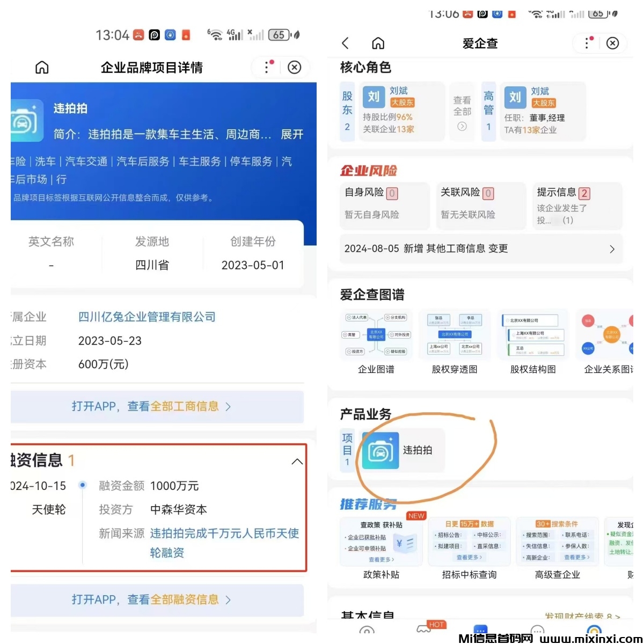This screenshot has width=644, height=644.
Task: Expand the 简介 description with 展开
Action: click(292, 134)
